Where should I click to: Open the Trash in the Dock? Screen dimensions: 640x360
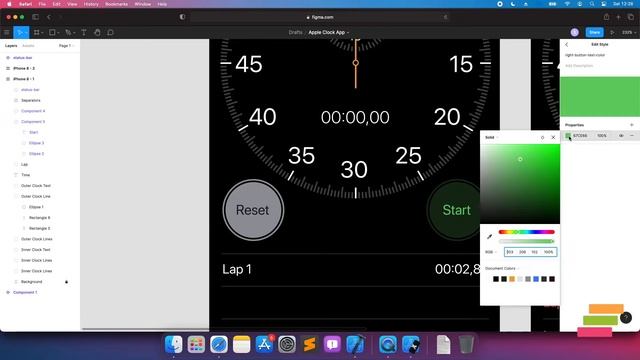coord(466,344)
